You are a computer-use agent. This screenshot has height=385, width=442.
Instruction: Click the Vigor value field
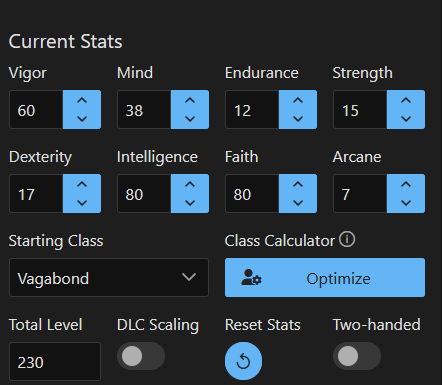coord(36,110)
